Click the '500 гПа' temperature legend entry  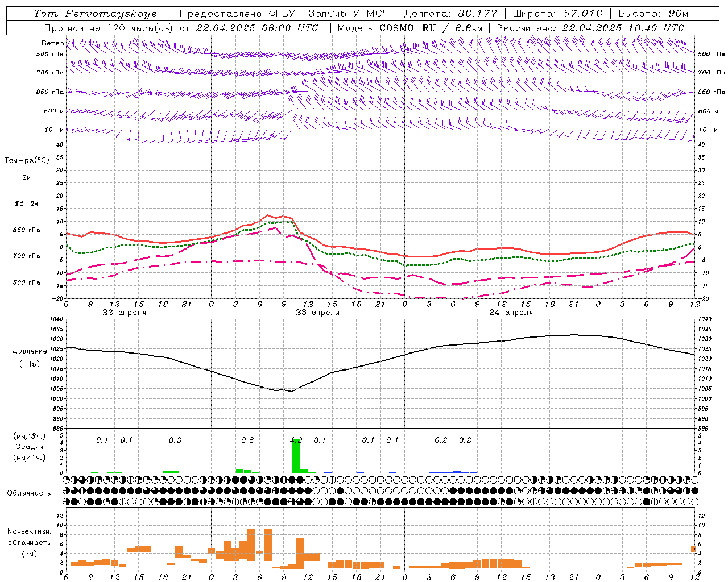(x=27, y=282)
